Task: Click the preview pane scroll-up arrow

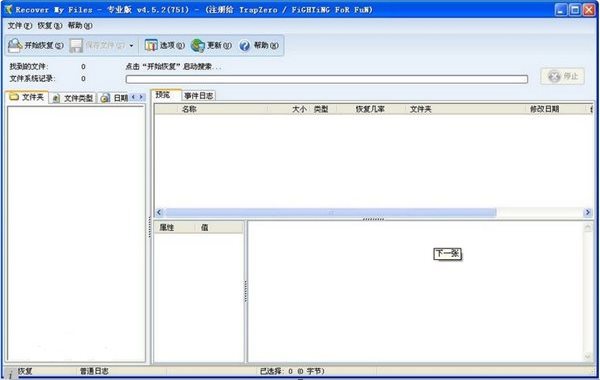Action: pos(588,227)
